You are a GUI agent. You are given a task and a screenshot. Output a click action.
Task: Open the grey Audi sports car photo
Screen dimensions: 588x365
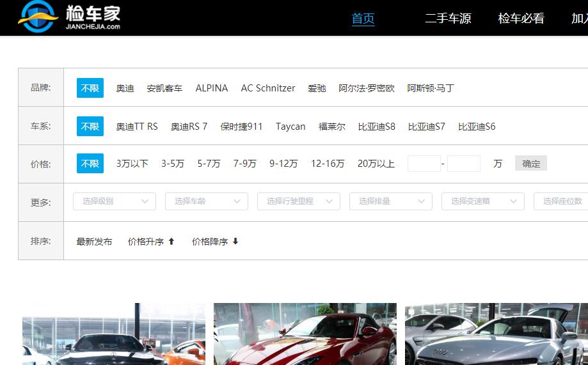[497, 334]
